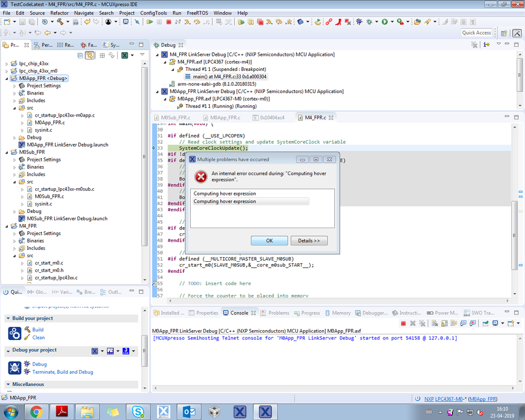Toggle debug instruction stepping icon in Debug view toolbar

pos(487,45)
